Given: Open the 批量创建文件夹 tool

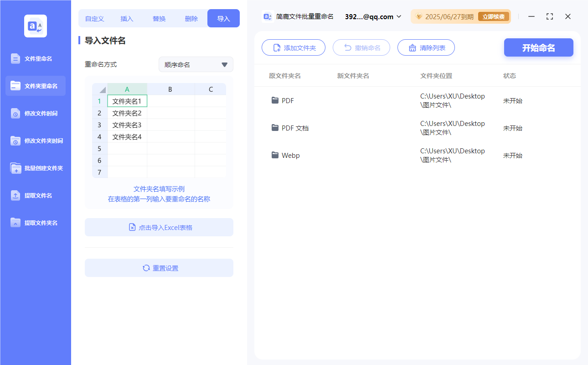Looking at the screenshot, I should [35, 168].
